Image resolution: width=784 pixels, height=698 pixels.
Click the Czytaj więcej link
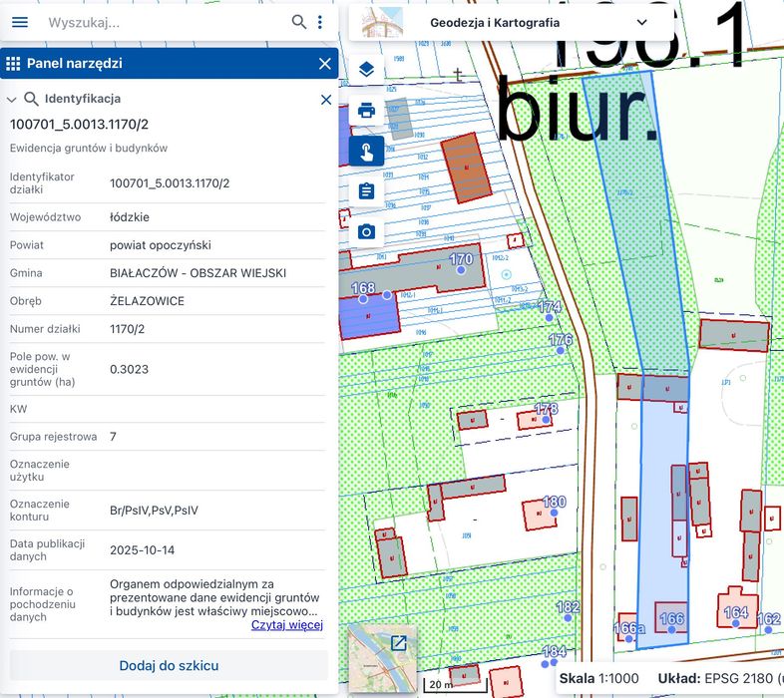286,625
